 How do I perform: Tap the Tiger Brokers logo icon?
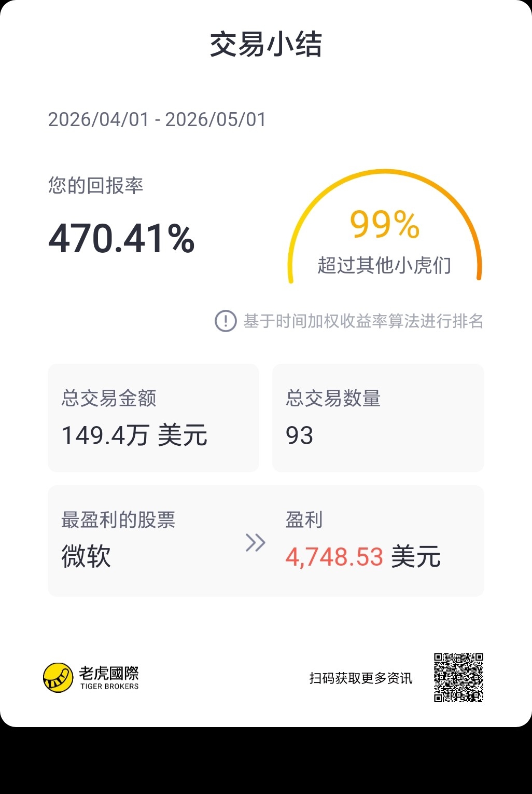click(58, 677)
